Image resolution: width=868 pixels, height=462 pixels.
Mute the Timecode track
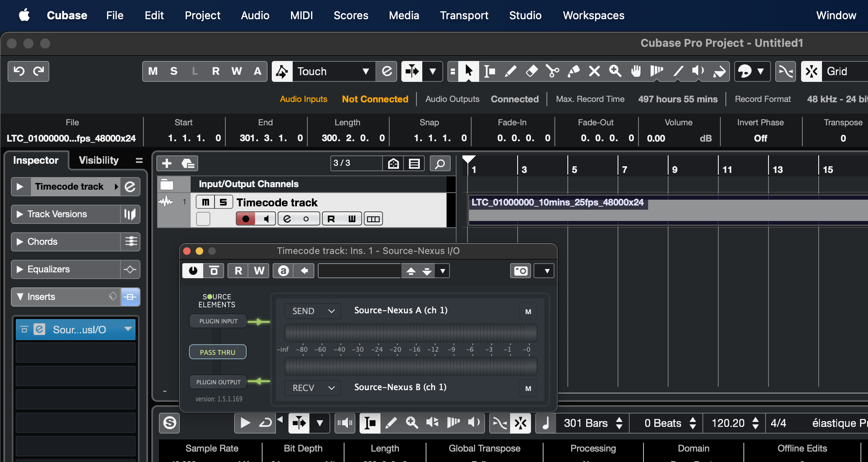(205, 202)
